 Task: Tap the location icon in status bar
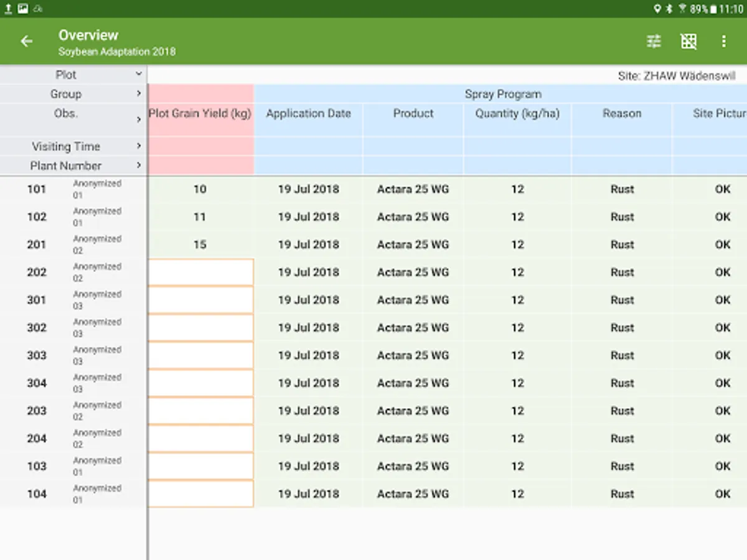[657, 9]
